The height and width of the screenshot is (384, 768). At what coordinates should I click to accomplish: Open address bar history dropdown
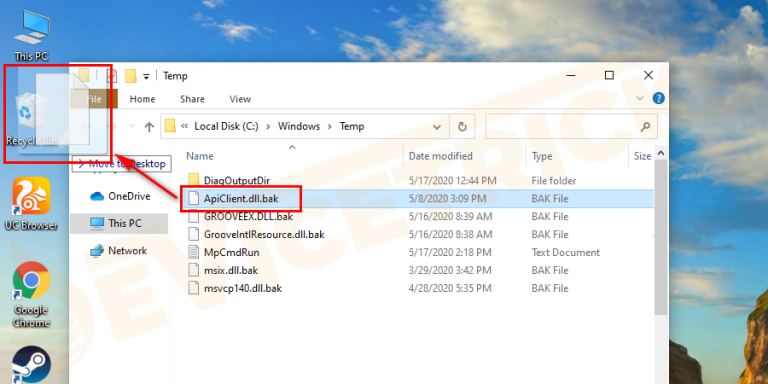coord(437,127)
